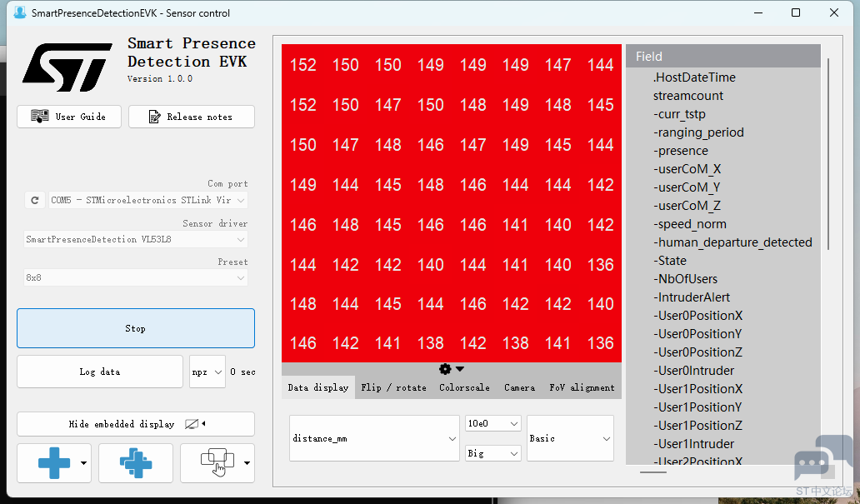Click the single blue plus icon
Screen dimensions: 860x504
coord(54,463)
